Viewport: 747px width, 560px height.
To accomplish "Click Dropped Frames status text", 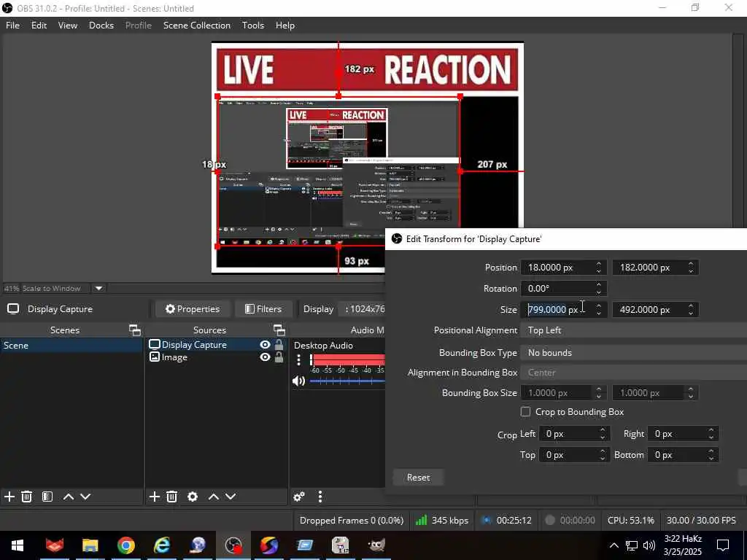I will [x=352, y=521].
